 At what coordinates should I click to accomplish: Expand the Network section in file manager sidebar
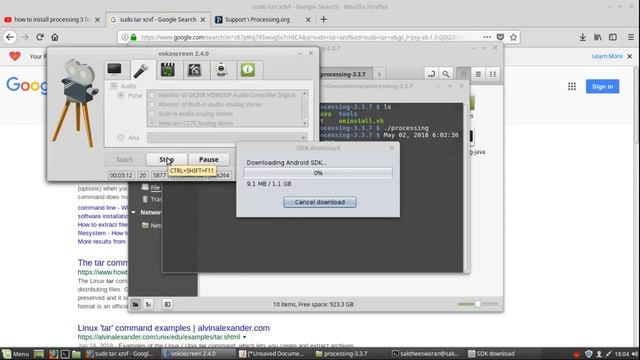(x=133, y=212)
